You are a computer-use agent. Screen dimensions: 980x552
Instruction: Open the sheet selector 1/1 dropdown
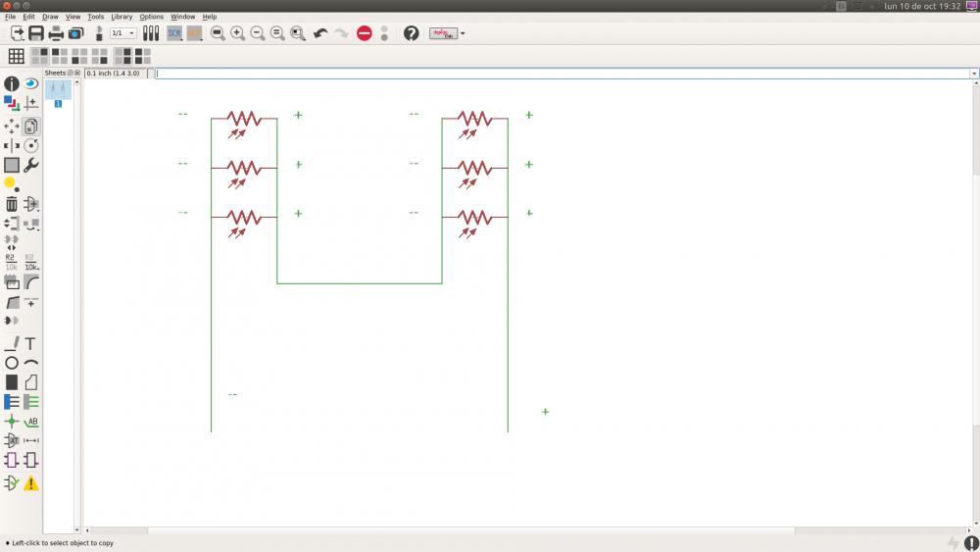click(x=123, y=33)
